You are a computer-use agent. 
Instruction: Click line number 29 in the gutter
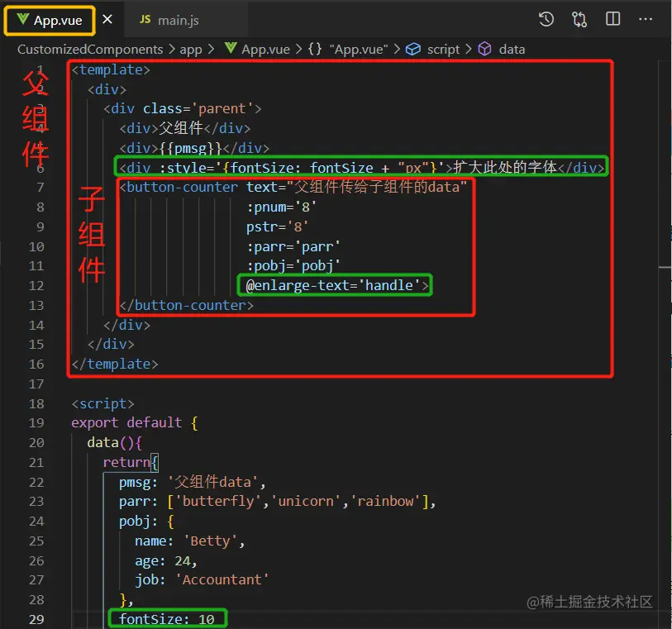[x=36, y=620]
